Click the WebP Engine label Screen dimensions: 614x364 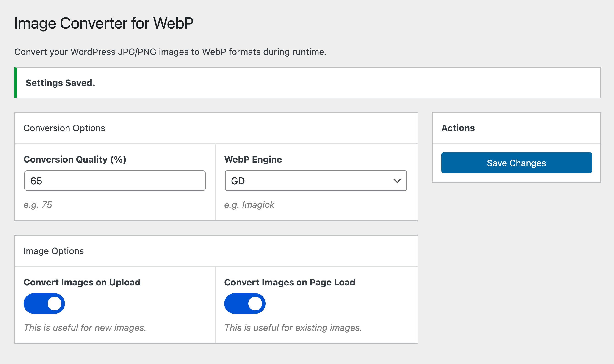(253, 159)
